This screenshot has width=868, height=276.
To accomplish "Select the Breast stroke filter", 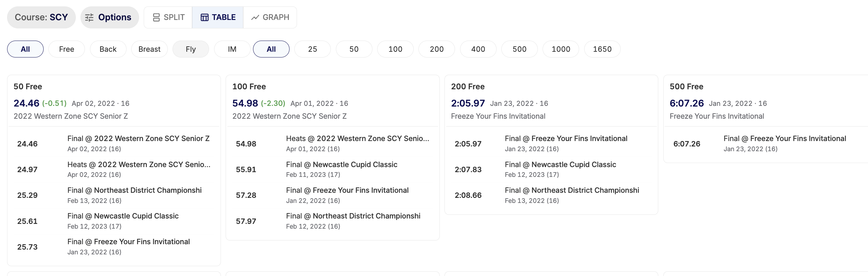I will click(150, 49).
